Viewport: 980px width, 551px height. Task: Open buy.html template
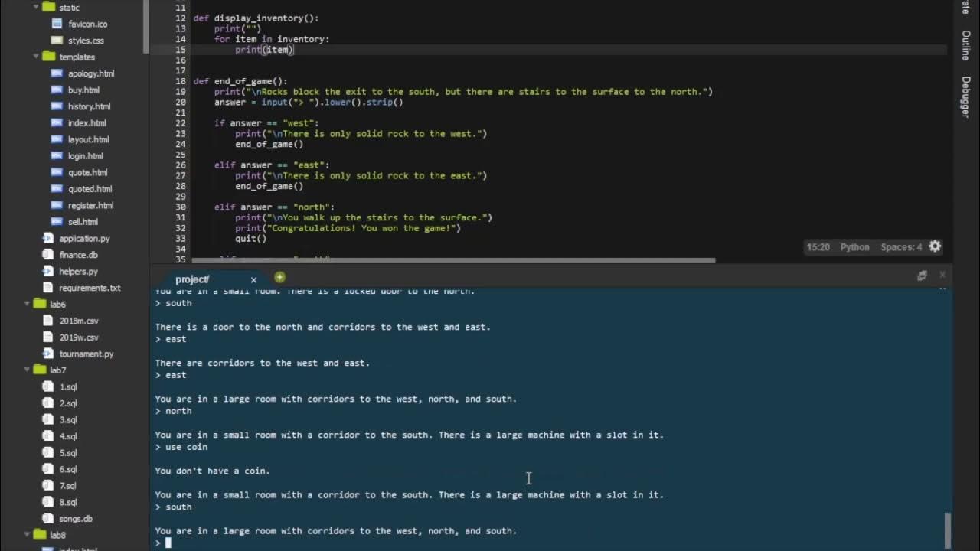pos(83,90)
